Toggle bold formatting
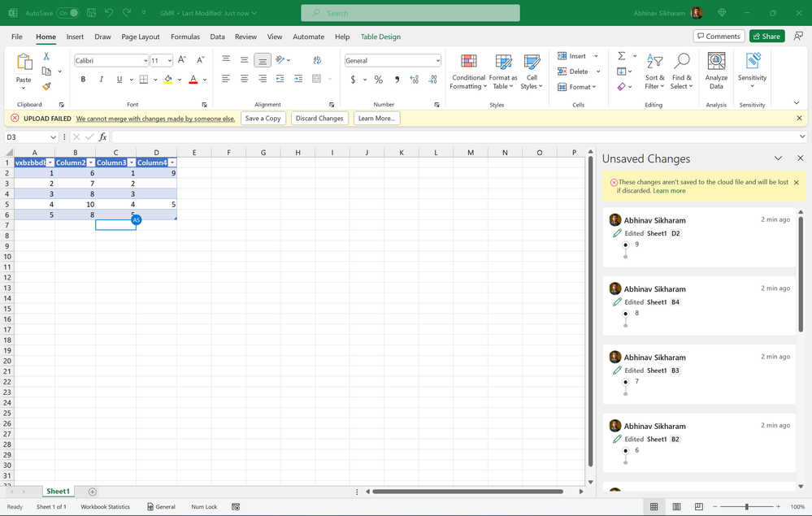This screenshot has width=812, height=516. coord(83,79)
